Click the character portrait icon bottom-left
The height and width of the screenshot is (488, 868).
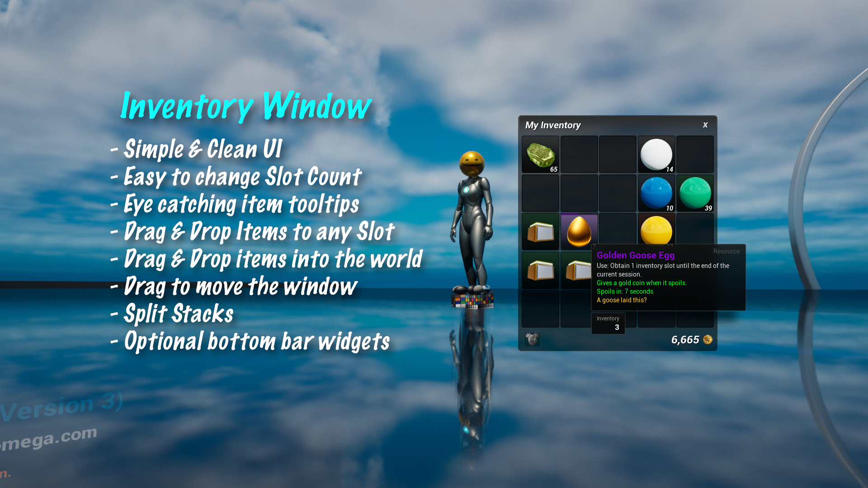click(533, 338)
